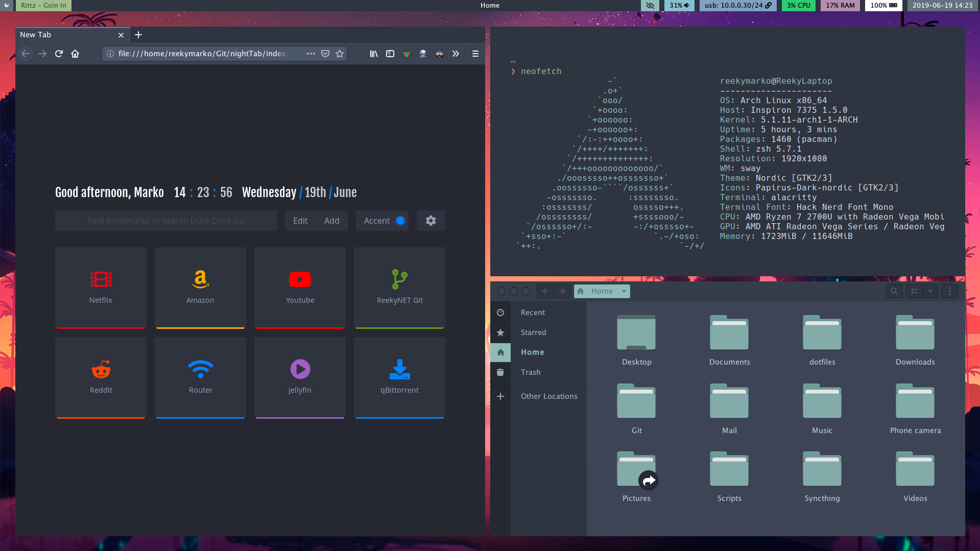The height and width of the screenshot is (551, 980).
Task: Show the Firefox sidebars icon
Action: (390, 54)
